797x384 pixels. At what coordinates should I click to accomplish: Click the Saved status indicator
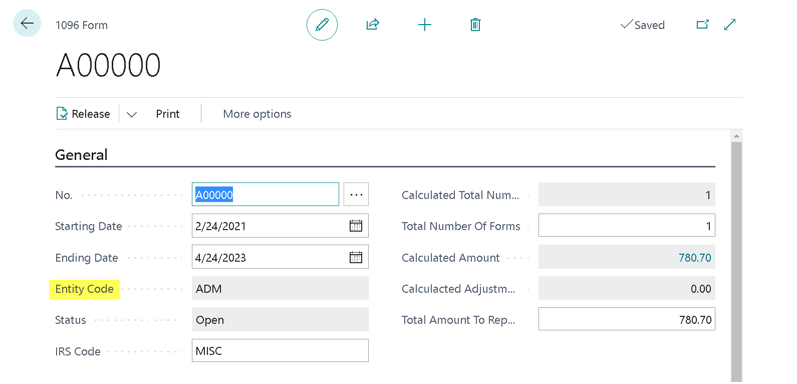(x=642, y=25)
